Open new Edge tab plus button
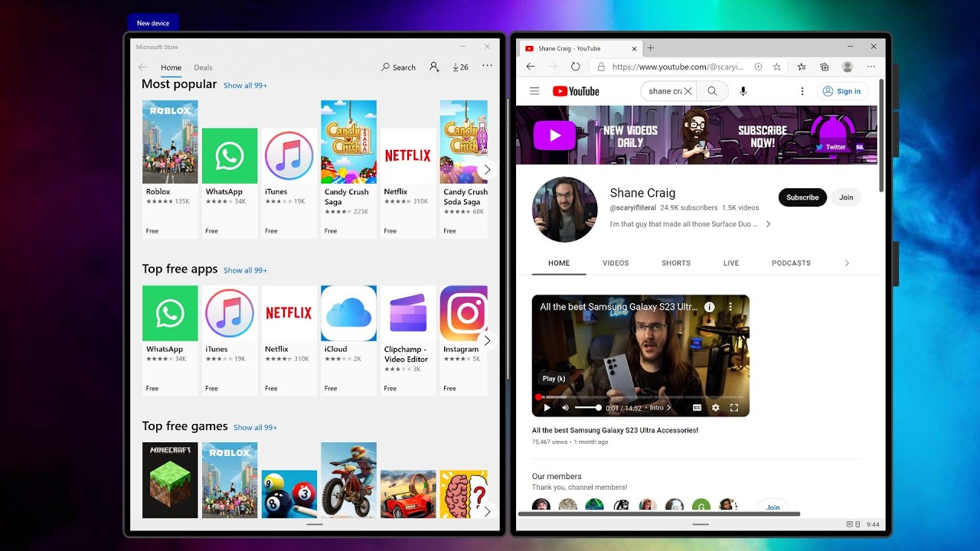The width and height of the screenshot is (980, 551). pyautogui.click(x=651, y=47)
